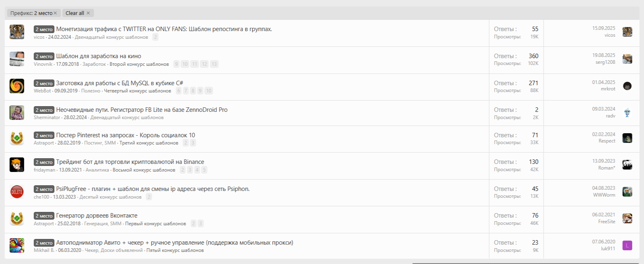Go to page 10 of MySQL thread
This screenshot has height=264, width=644.
click(x=209, y=91)
